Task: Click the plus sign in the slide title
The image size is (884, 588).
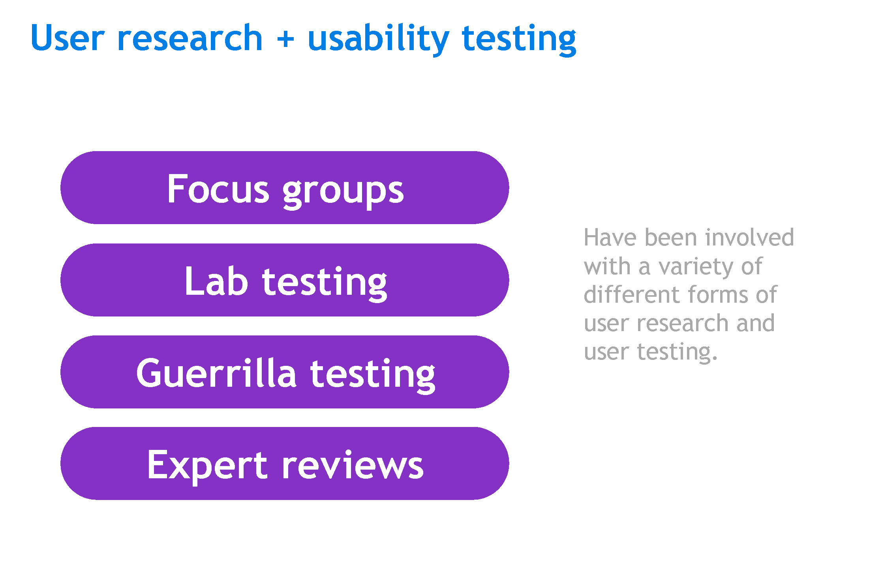Action: [285, 39]
